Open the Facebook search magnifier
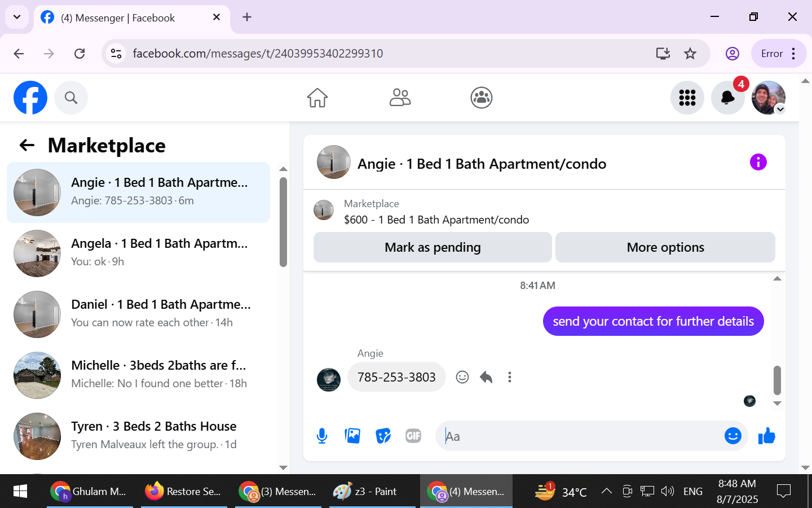The height and width of the screenshot is (508, 812). [71, 98]
